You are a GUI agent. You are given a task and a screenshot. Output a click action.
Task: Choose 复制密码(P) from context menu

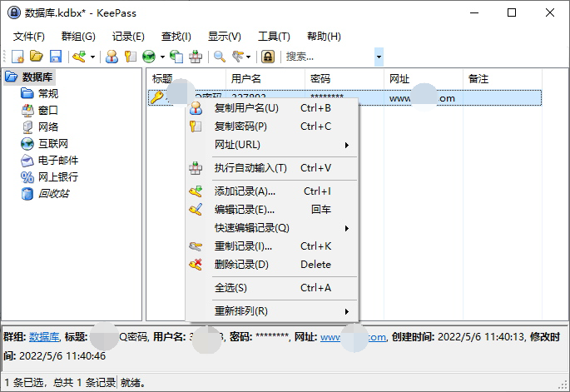coord(240,127)
